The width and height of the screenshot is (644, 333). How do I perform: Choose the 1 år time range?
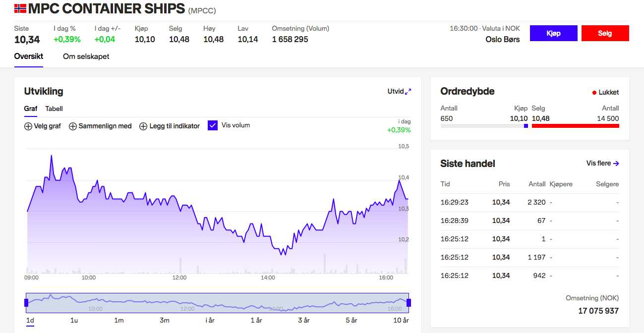click(x=256, y=321)
